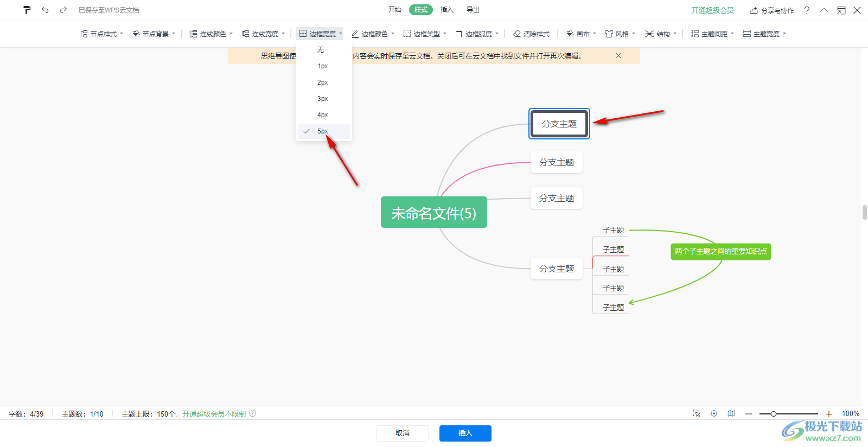Select the central 未命名文件(5) node

[x=434, y=212]
